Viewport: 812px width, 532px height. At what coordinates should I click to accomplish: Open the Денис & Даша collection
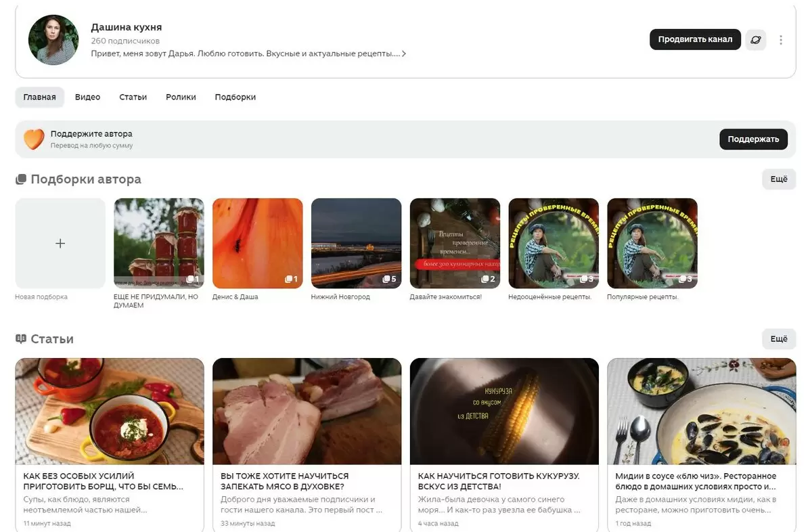(x=257, y=244)
